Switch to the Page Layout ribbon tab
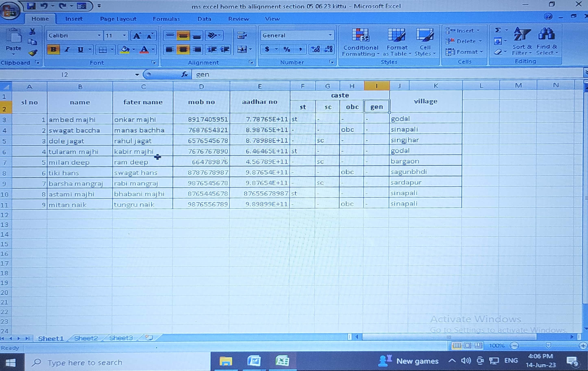Screen dimensions: 588x371 tap(118, 19)
